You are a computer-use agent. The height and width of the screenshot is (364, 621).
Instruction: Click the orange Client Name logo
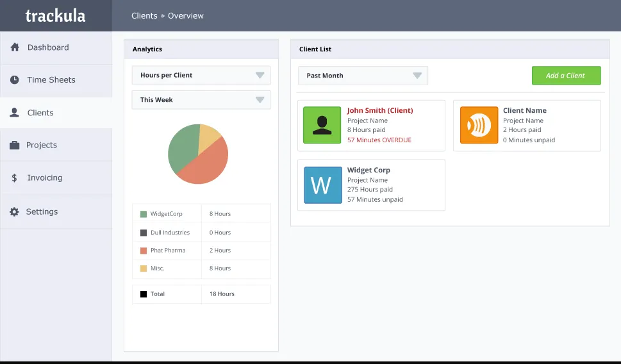[x=479, y=125]
